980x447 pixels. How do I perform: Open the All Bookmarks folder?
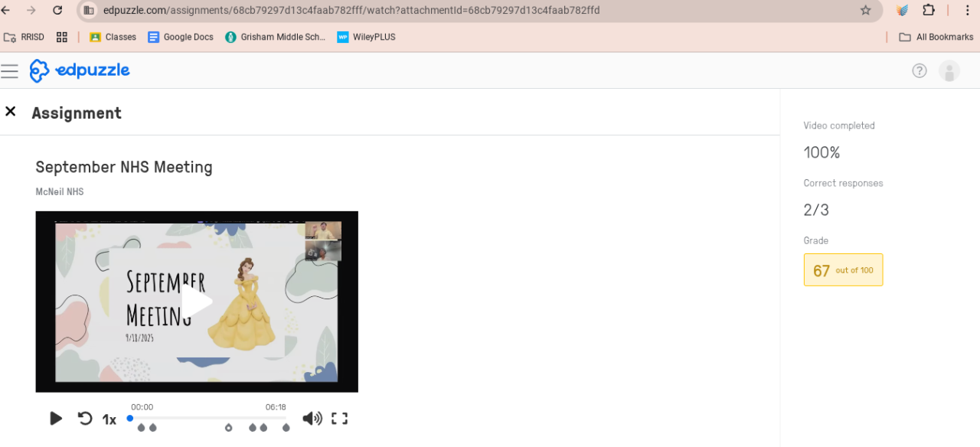[x=936, y=37]
